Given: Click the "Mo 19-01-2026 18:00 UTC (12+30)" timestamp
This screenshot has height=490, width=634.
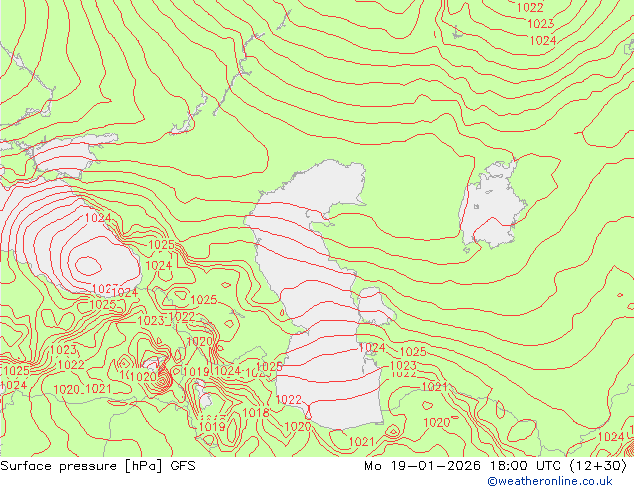Looking at the screenshot, I should [495, 466].
